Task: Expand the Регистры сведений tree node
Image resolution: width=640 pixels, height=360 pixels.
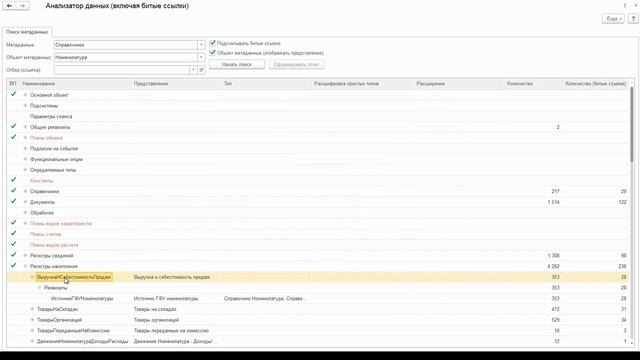Action: click(x=25, y=256)
